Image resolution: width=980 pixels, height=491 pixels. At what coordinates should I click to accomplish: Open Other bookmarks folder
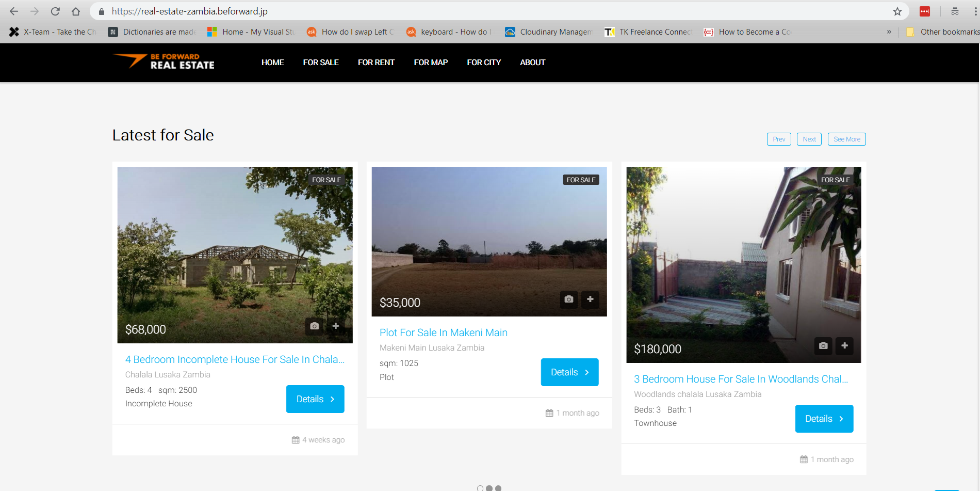point(944,31)
